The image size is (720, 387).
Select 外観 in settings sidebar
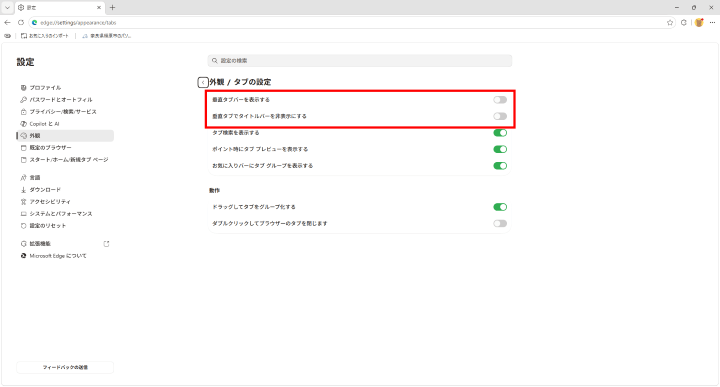(65, 136)
